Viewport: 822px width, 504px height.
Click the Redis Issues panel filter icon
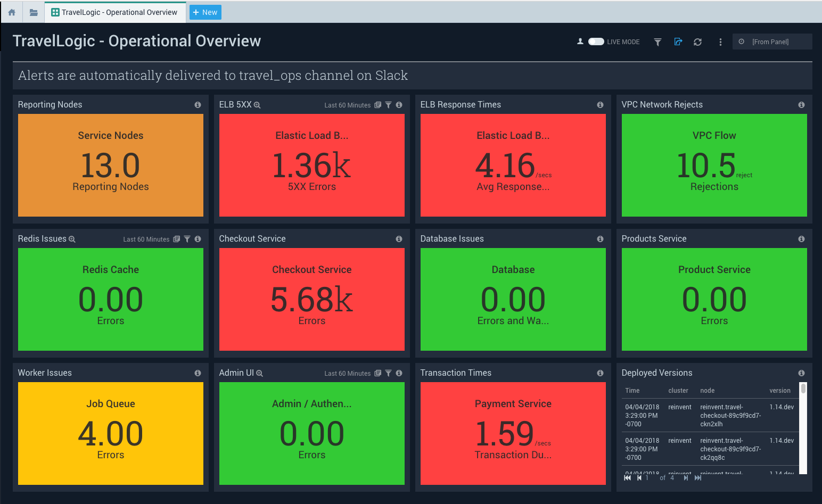click(187, 239)
